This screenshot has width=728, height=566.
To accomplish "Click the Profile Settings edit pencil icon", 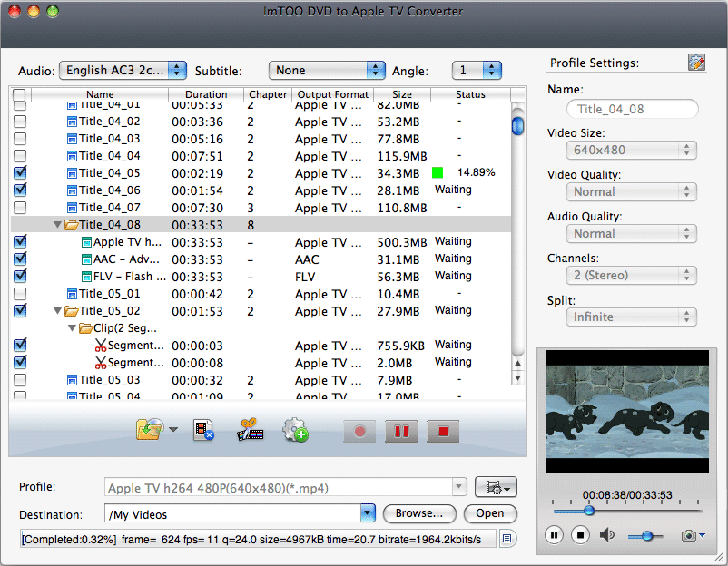I will point(696,63).
